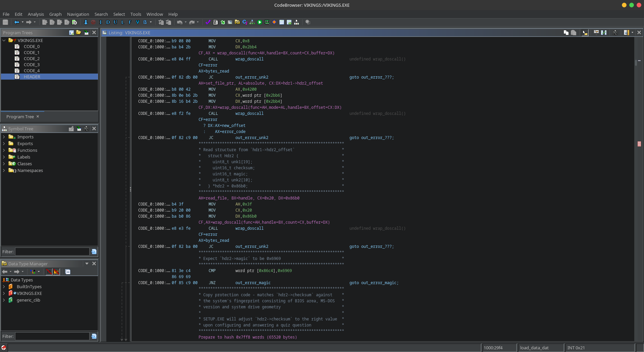644x352 pixels.
Task: Select the Program Tree tab
Action: (20, 117)
